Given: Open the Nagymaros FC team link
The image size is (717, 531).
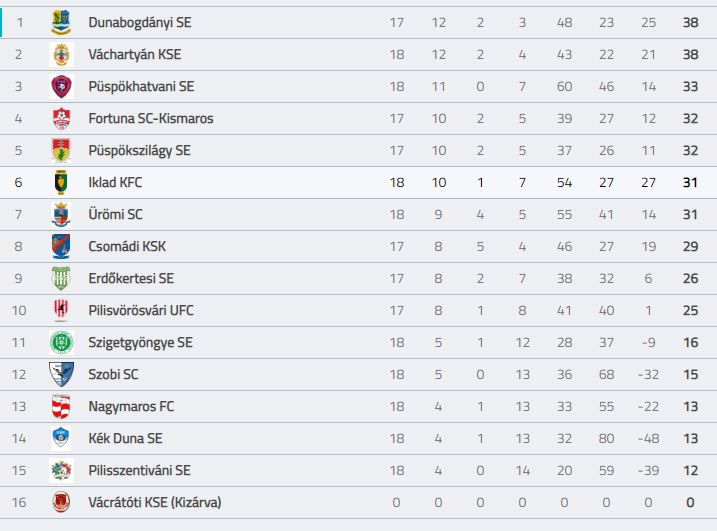Looking at the screenshot, I should (x=131, y=407).
